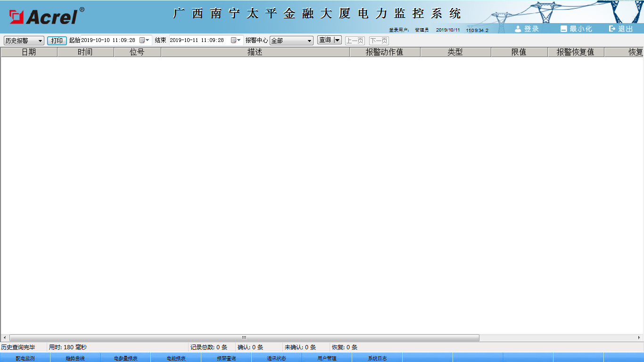
Task: Open the 系统日志 tab
Action: point(377,358)
